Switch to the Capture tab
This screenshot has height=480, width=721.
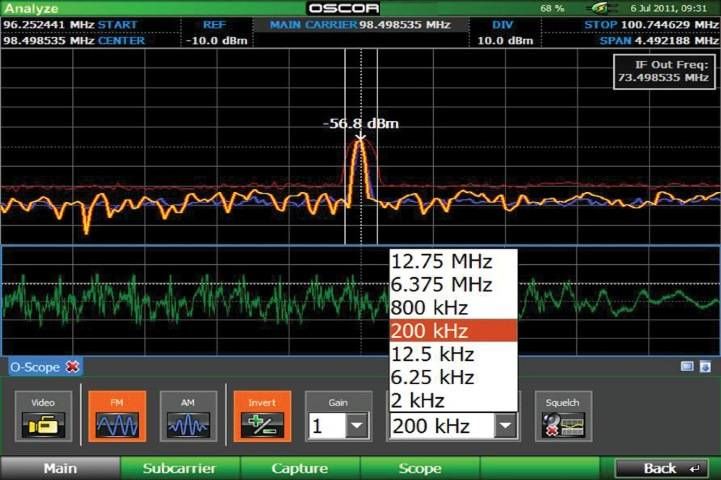300,468
